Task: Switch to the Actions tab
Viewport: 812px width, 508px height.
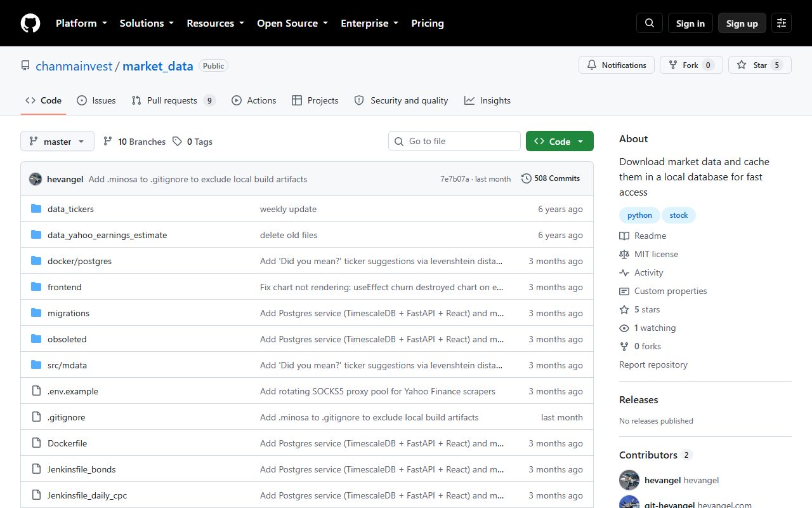Action: [x=254, y=100]
